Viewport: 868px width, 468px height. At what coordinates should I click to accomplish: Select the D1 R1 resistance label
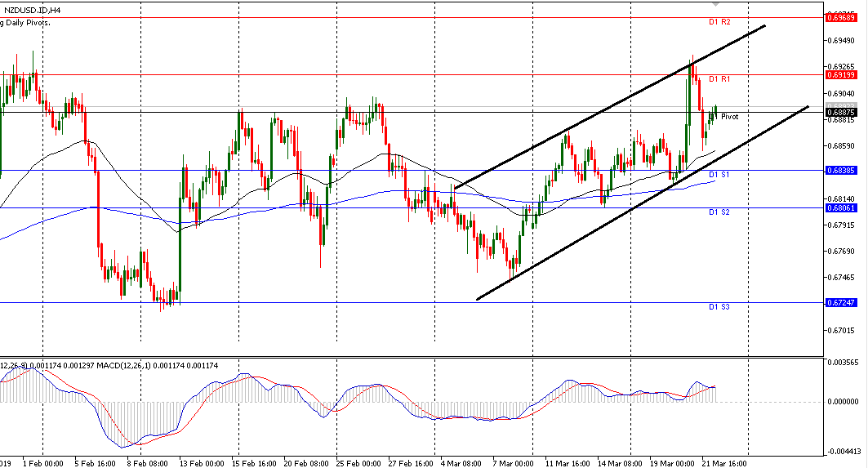pyautogui.click(x=719, y=79)
